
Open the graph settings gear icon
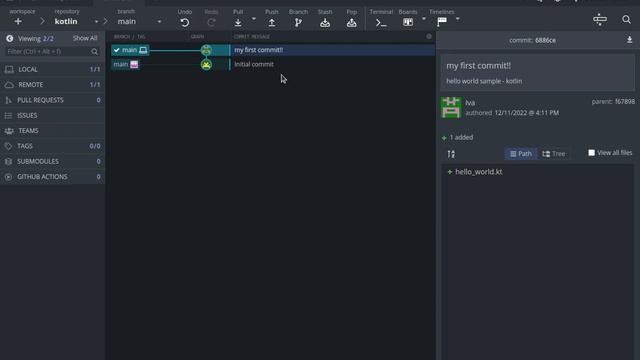click(429, 37)
